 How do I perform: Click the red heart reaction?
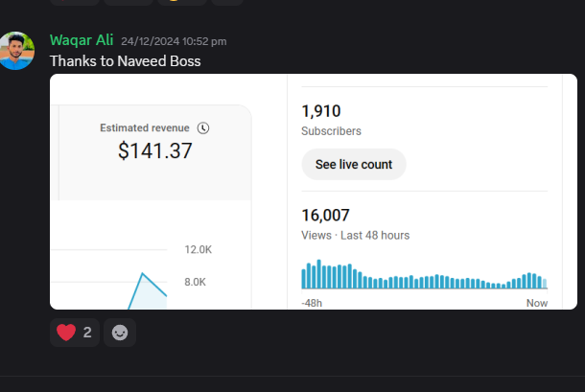(66, 333)
